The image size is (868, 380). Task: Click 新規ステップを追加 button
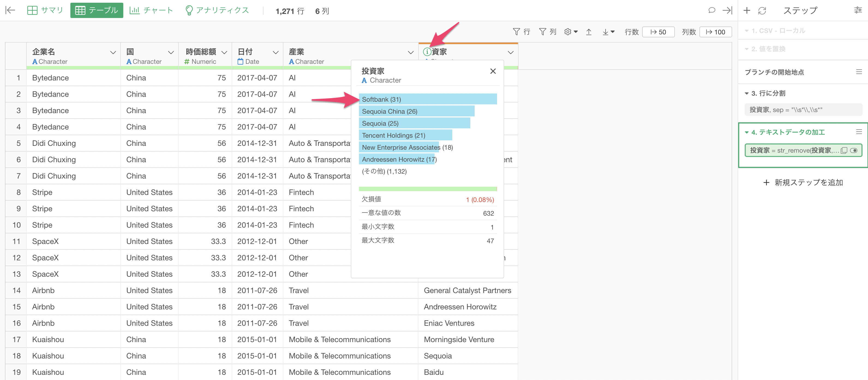pos(803,182)
